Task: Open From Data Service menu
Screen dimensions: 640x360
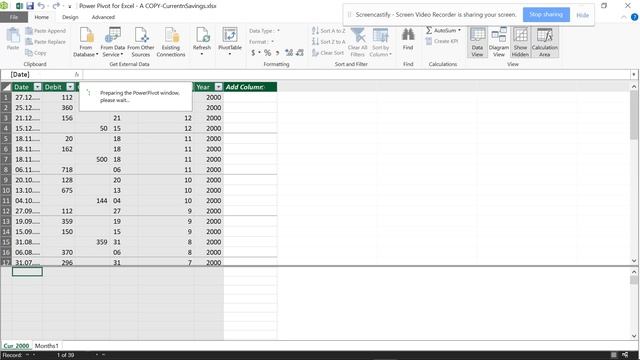Action: tap(113, 42)
